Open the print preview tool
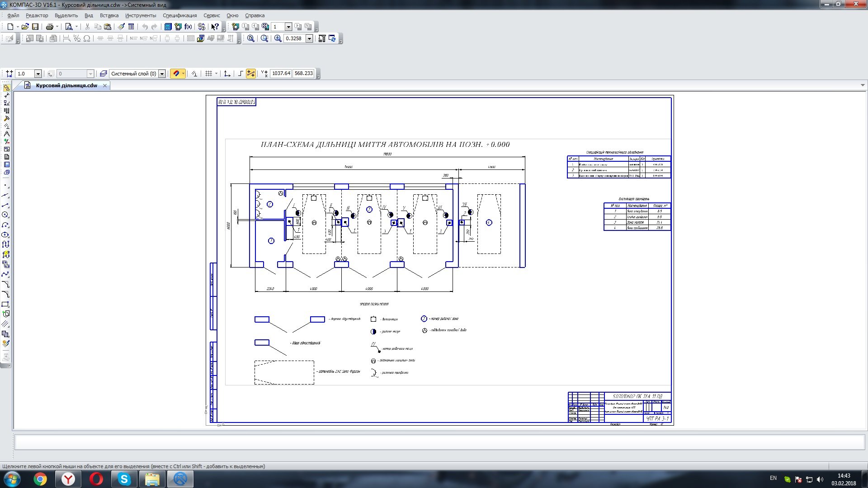868x488 pixels. 69,27
